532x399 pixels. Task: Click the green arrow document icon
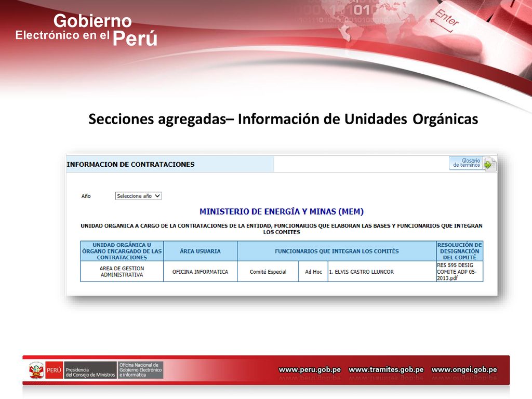pos(489,165)
